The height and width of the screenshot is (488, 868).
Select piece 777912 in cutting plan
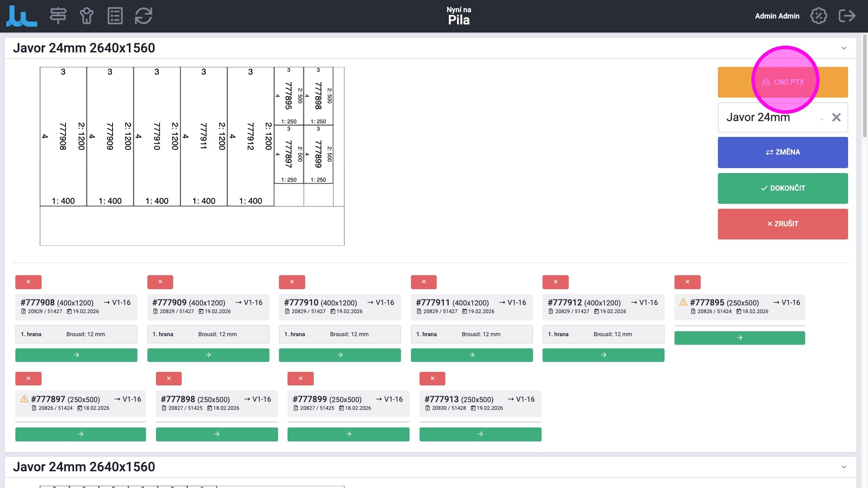point(250,136)
